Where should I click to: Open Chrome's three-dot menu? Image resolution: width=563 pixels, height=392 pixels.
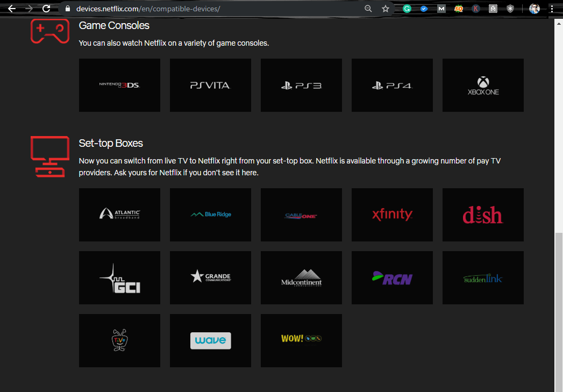coord(553,9)
